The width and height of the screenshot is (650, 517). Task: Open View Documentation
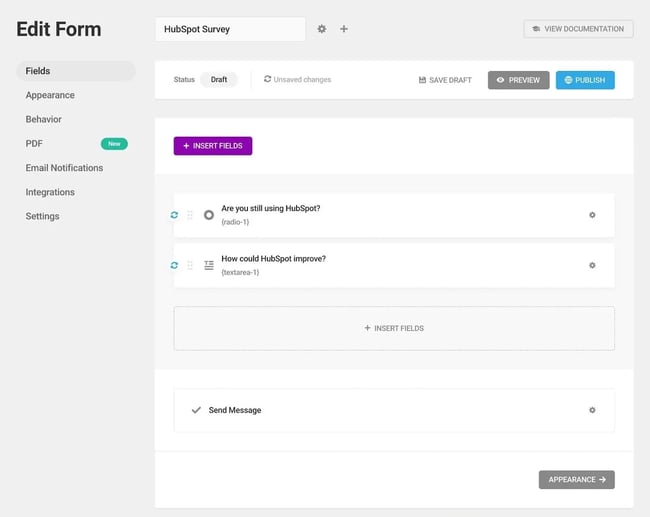578,29
